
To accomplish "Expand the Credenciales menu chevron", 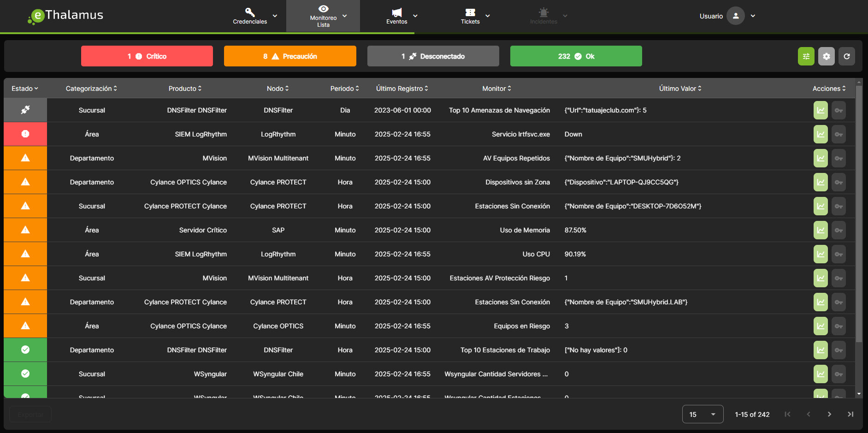I will 275,16.
